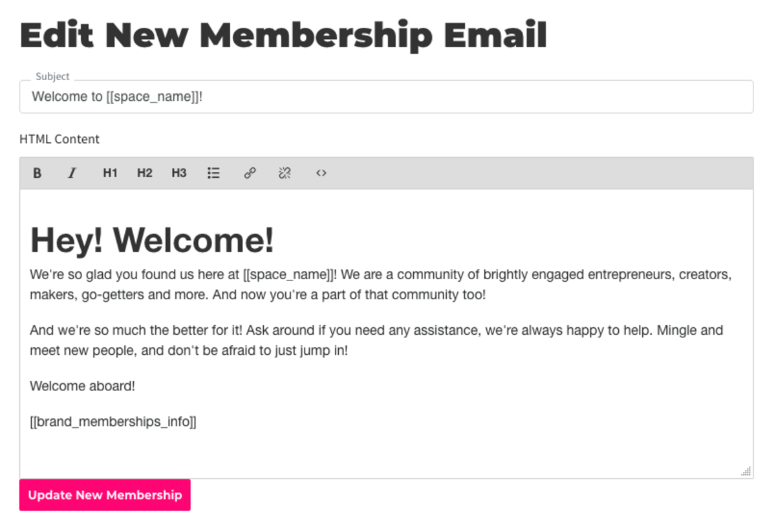Screen dimensions: 776x532
Task: Toggle bold formatting in editor toolbar
Action: pos(38,173)
